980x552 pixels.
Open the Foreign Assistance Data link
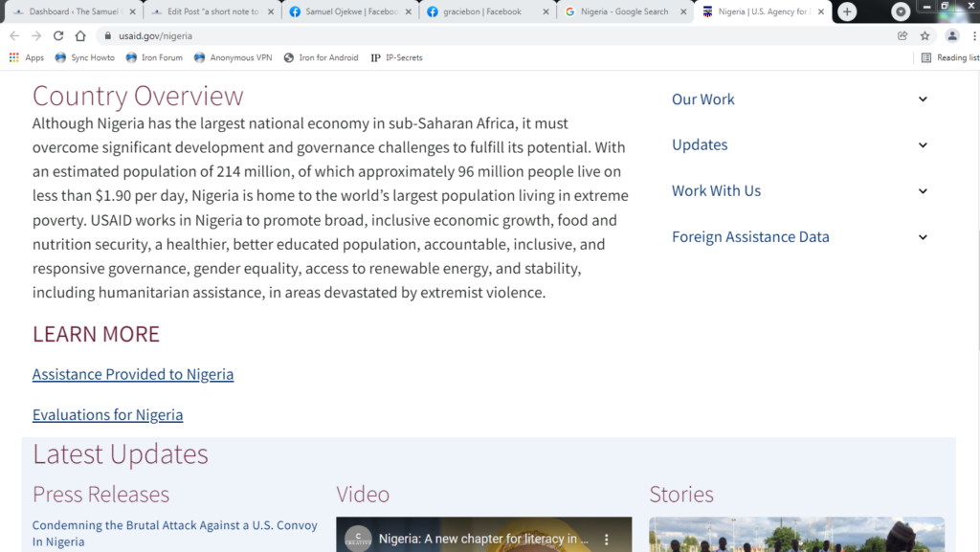tap(750, 236)
